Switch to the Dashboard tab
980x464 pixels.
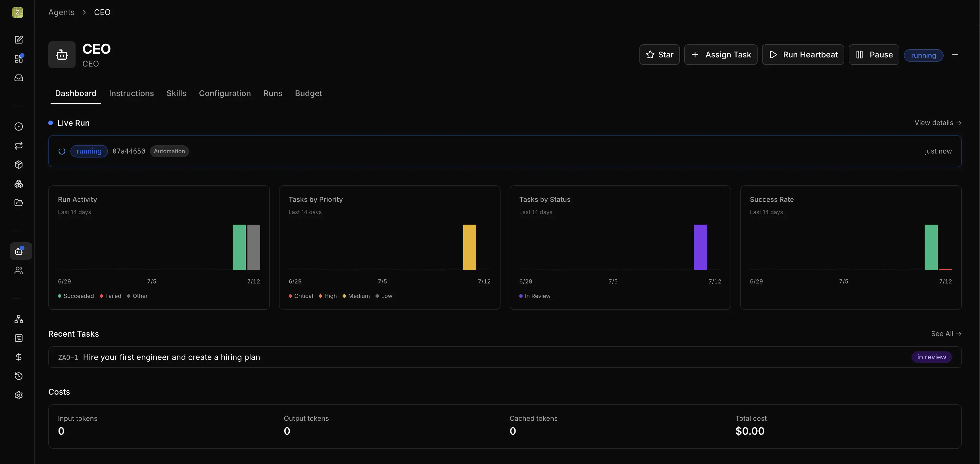[x=76, y=93]
